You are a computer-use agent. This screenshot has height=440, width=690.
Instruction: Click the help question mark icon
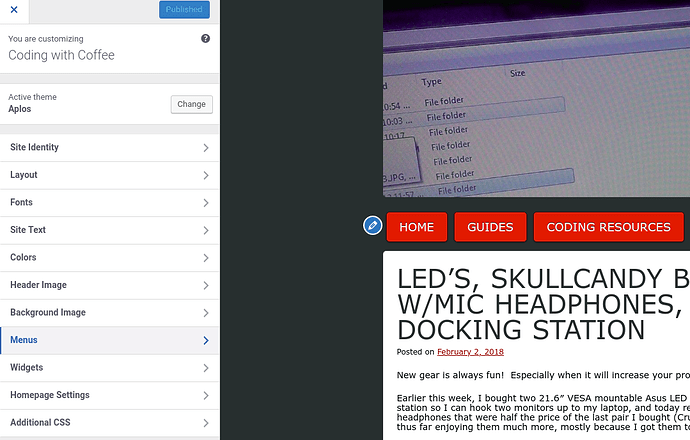205,39
